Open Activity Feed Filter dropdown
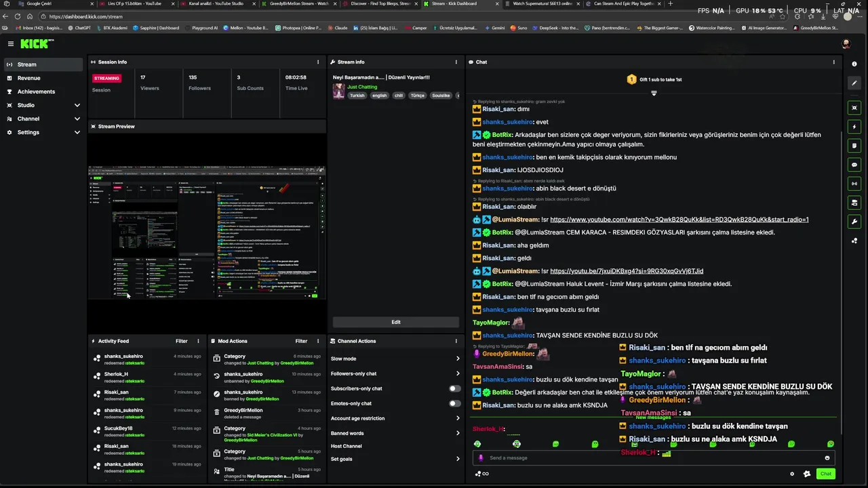868x488 pixels. (x=182, y=341)
